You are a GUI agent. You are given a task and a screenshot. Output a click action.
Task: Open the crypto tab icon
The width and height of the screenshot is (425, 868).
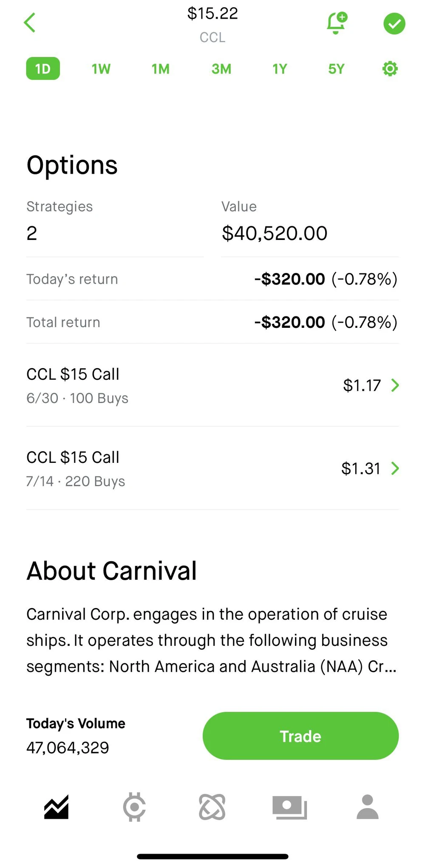tap(134, 807)
